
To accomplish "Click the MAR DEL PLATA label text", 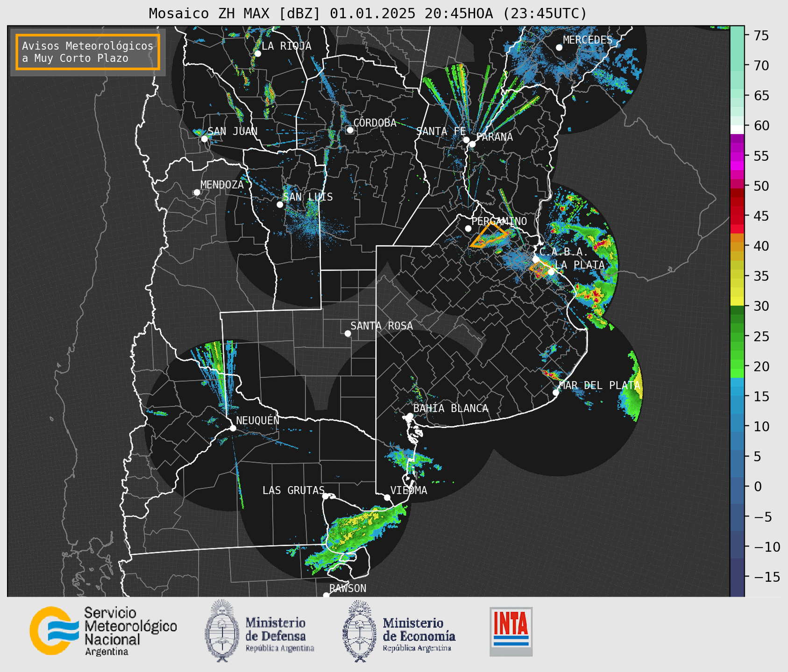I will tap(599, 386).
